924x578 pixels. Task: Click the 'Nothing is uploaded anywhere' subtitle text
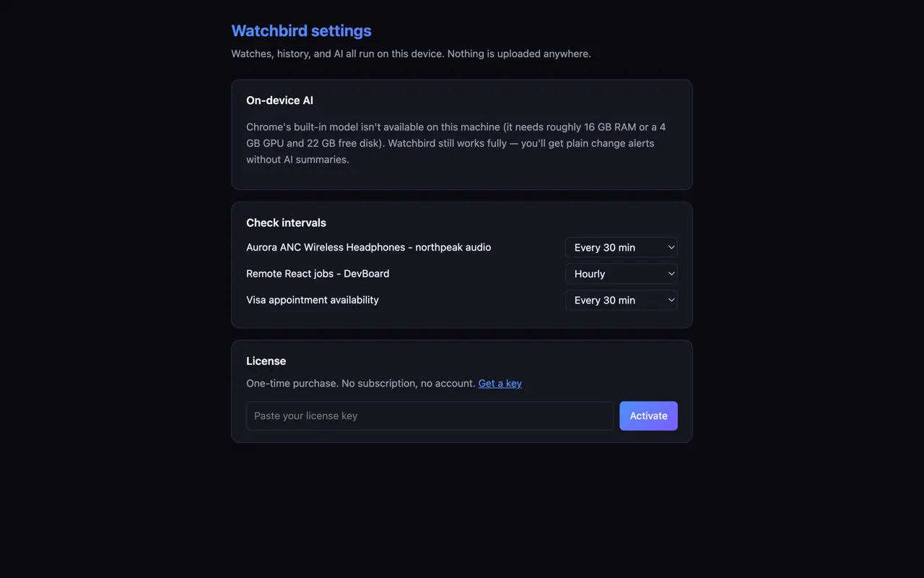519,53
